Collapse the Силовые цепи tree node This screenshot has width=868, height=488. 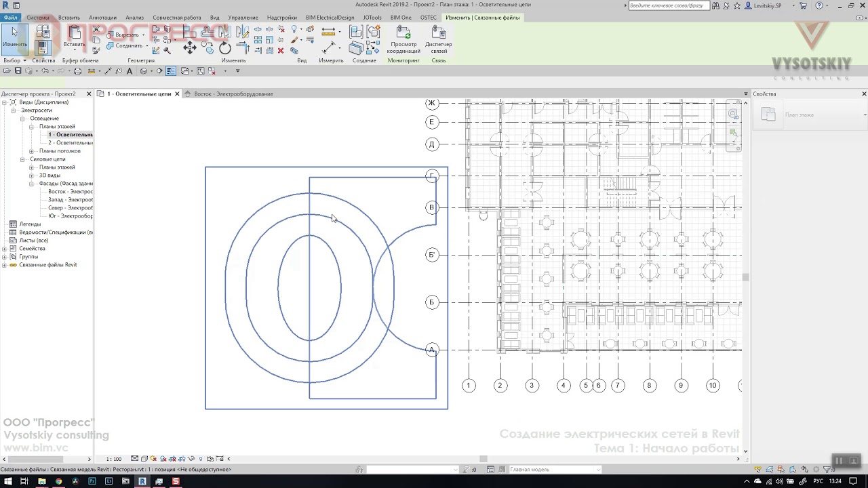coord(22,159)
